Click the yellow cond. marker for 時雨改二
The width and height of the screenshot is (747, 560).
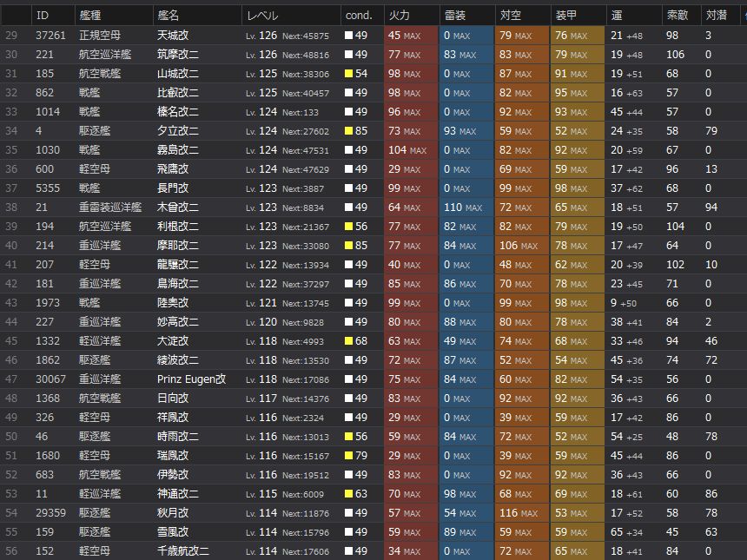tap(348, 436)
